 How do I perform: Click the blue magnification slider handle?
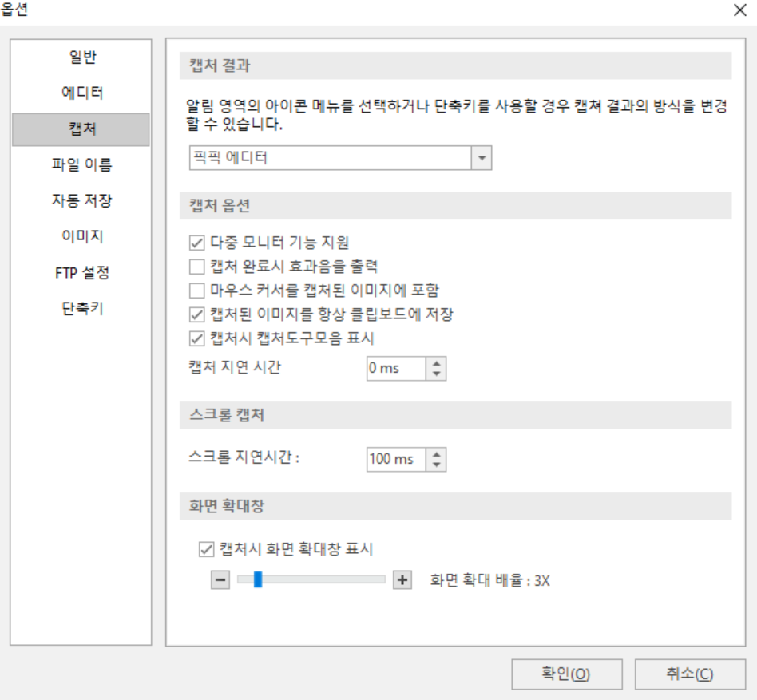pyautogui.click(x=258, y=579)
